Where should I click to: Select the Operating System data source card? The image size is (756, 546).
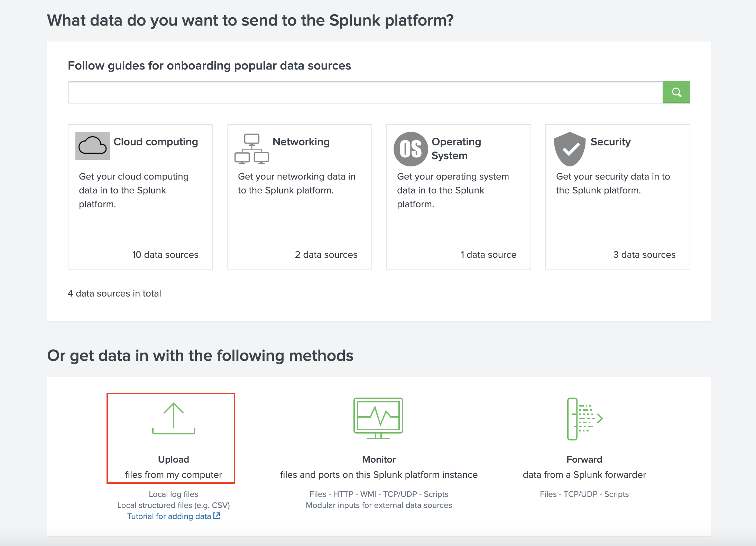point(458,197)
